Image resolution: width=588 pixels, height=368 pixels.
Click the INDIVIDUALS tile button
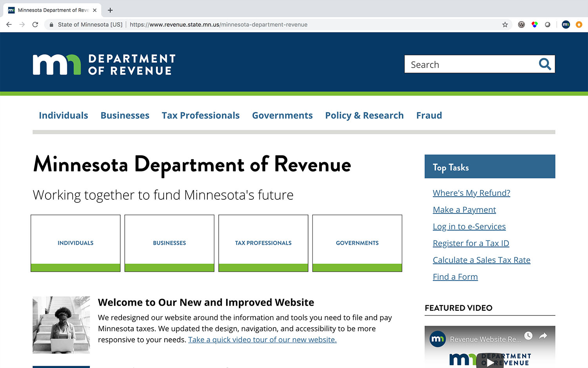(76, 243)
